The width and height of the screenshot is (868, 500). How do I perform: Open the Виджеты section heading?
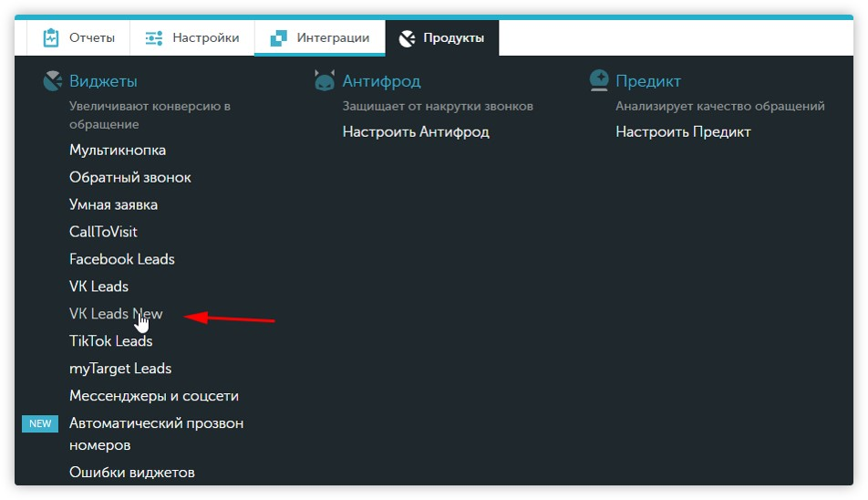point(103,81)
